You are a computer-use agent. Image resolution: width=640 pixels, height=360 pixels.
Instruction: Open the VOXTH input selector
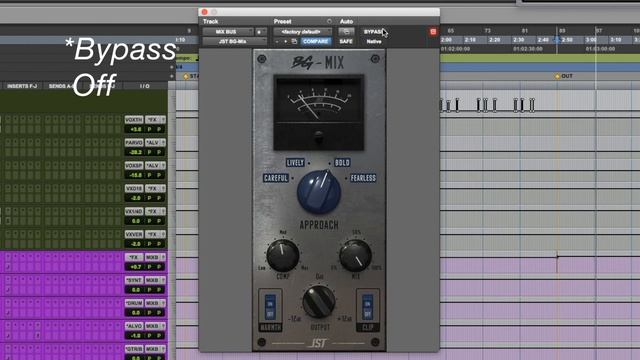coord(134,120)
